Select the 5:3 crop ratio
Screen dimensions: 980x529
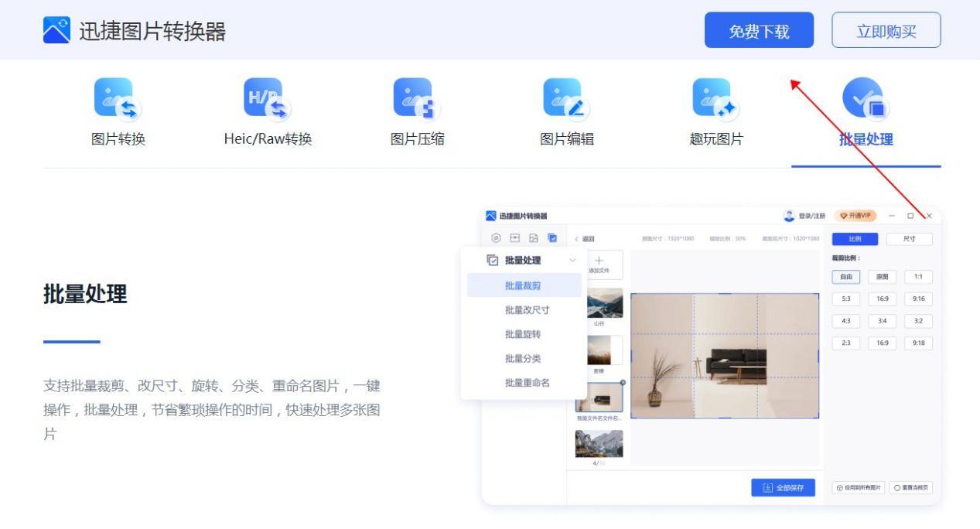click(x=846, y=299)
